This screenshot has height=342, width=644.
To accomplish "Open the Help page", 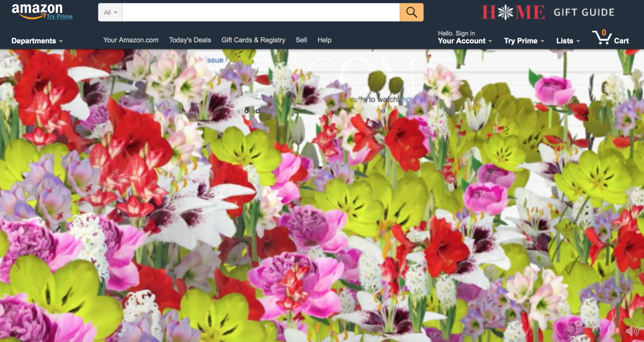I will click(324, 40).
